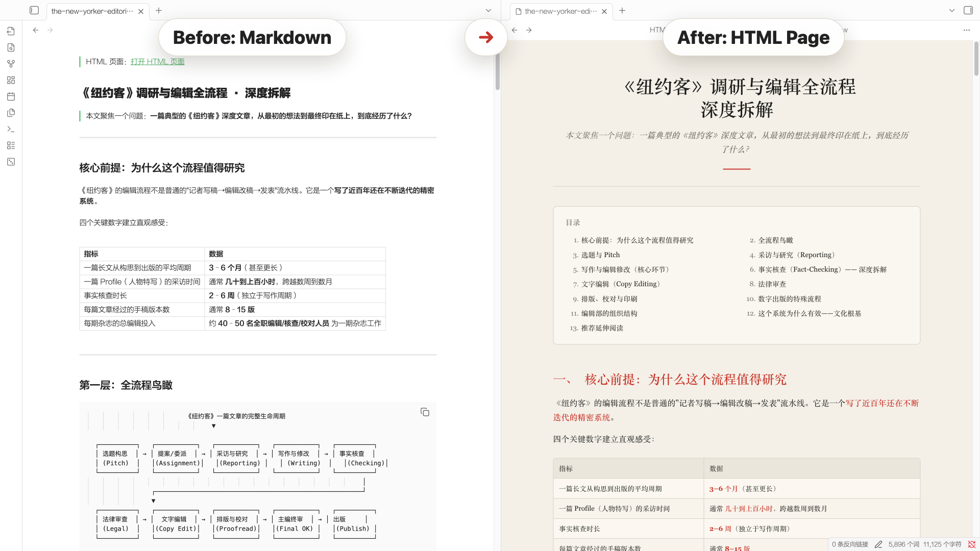Toggle the left sidebar panel
This screenshot has height=551, width=980.
pyautogui.click(x=34, y=10)
